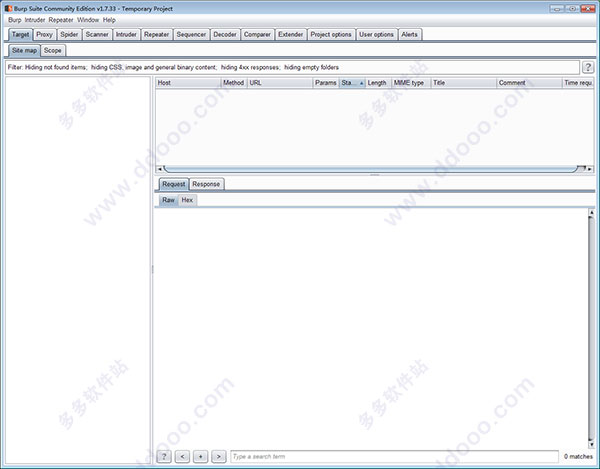Select the Scope sub-tab
600x469 pixels.
52,50
